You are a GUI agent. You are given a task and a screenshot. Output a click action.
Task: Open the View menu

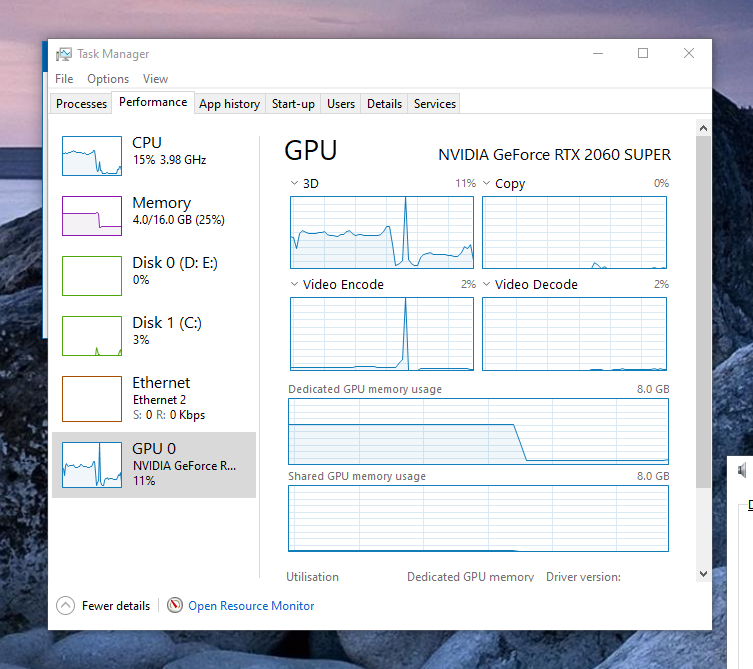click(x=155, y=79)
